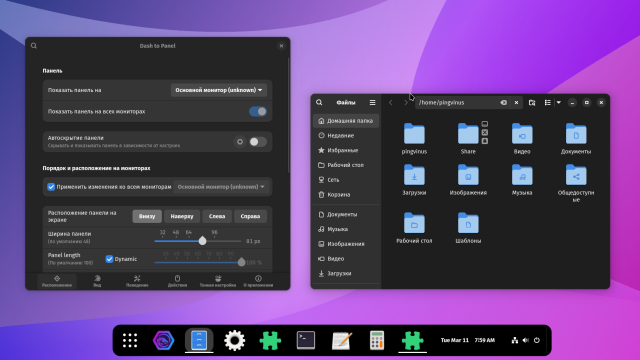Clear the path text in location bar

click(x=504, y=102)
